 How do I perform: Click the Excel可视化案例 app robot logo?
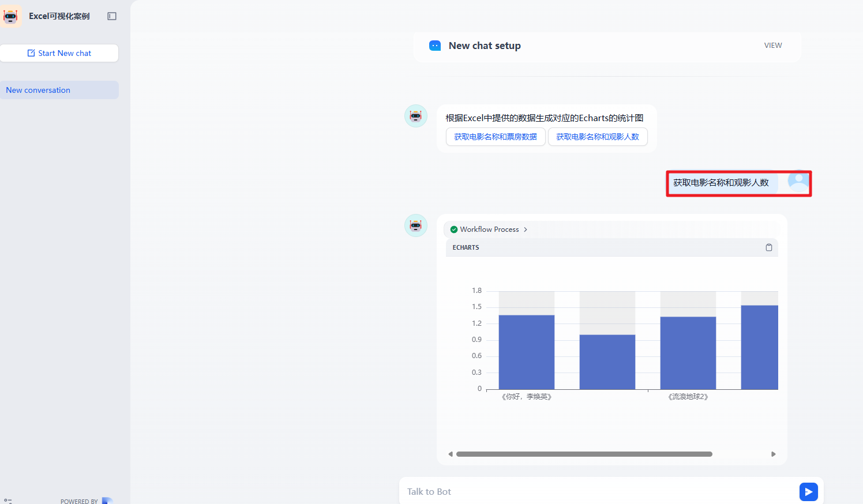[x=11, y=16]
